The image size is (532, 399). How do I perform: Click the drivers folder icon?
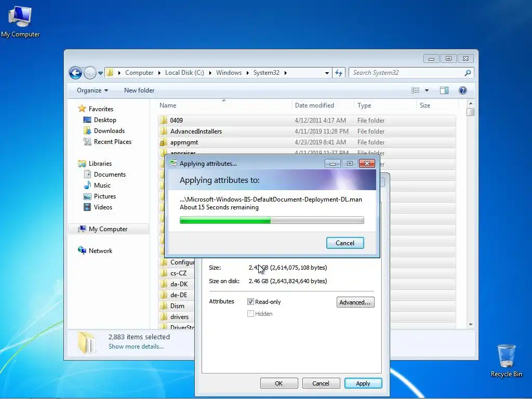[x=164, y=316]
